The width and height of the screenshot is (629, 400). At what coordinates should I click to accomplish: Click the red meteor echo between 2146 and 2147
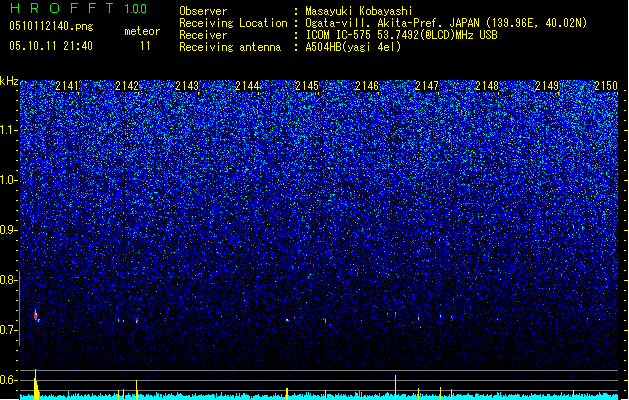click(395, 315)
